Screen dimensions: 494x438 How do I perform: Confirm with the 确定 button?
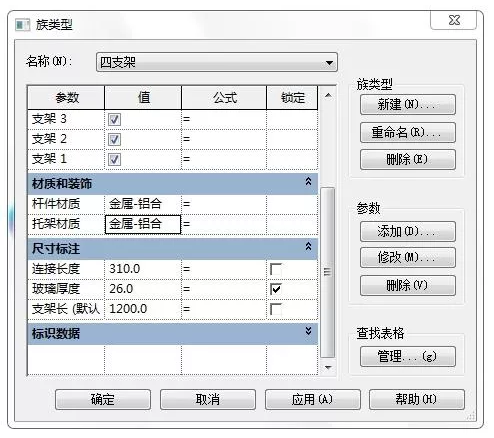[x=103, y=399]
